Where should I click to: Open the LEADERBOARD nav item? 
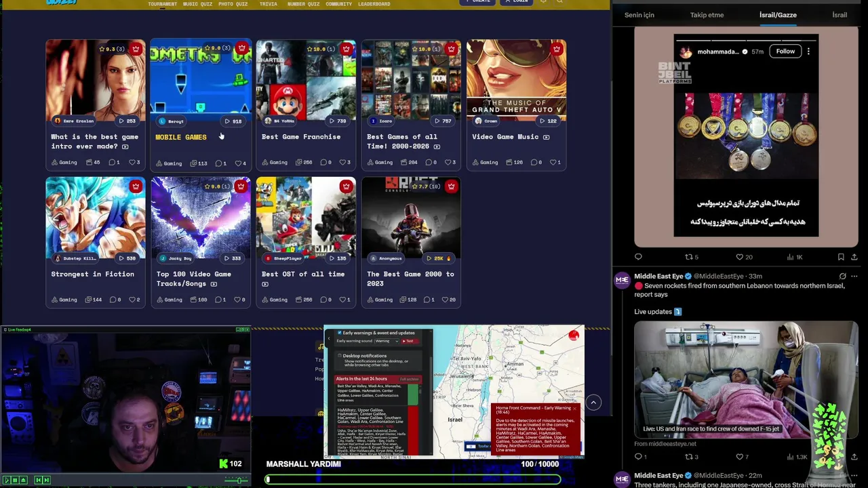374,4
